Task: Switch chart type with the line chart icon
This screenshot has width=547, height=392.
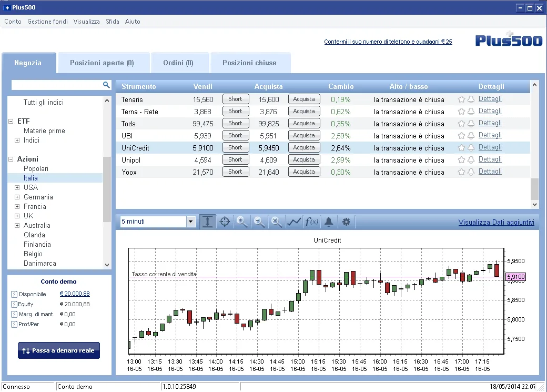Action: pyautogui.click(x=293, y=222)
